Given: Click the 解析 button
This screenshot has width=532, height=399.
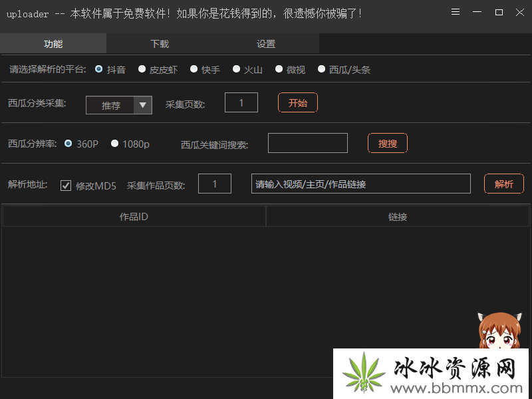Looking at the screenshot, I should (x=504, y=184).
